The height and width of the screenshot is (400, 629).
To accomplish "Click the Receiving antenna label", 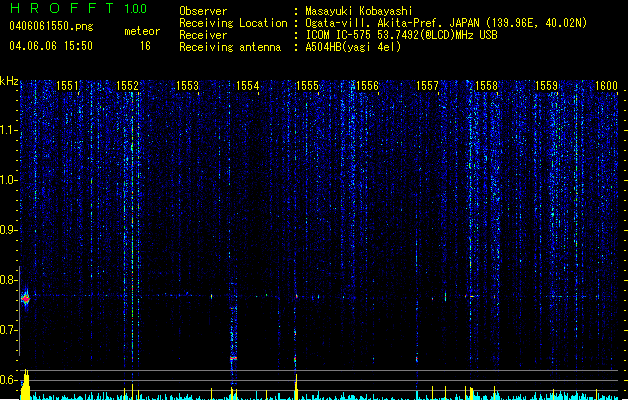I will (x=230, y=47).
